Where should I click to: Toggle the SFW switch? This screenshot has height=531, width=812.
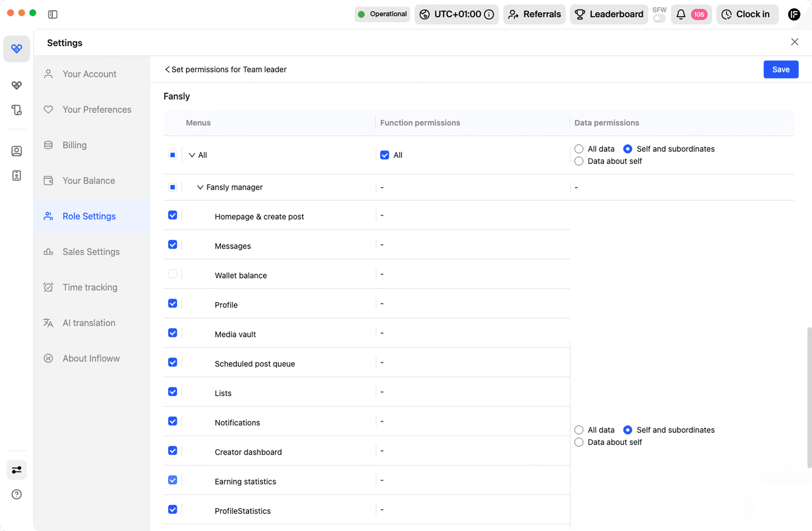click(659, 18)
